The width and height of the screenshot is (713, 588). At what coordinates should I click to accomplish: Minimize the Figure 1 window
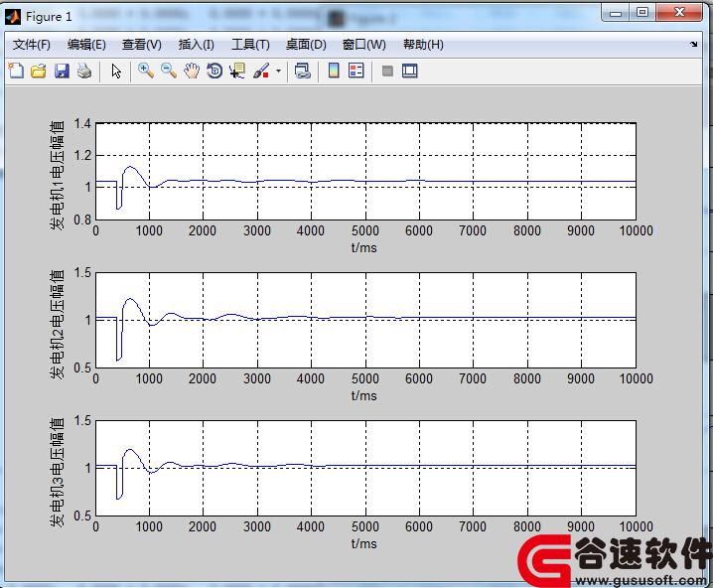[616, 13]
